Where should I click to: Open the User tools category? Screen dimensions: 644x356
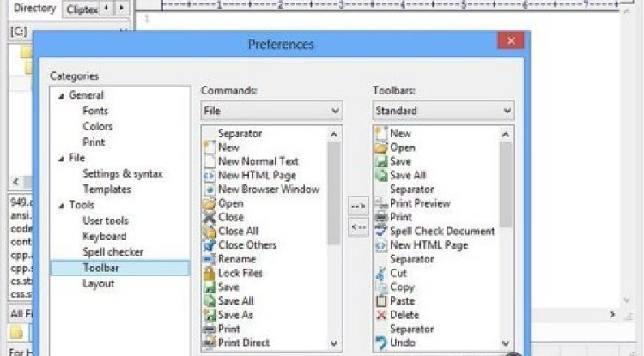[x=106, y=220]
